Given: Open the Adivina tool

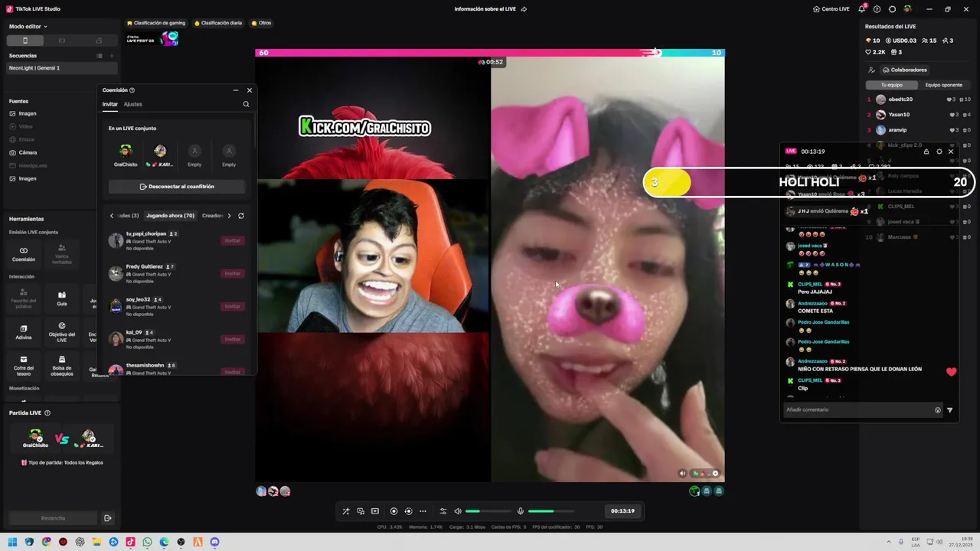Looking at the screenshot, I should click(24, 331).
